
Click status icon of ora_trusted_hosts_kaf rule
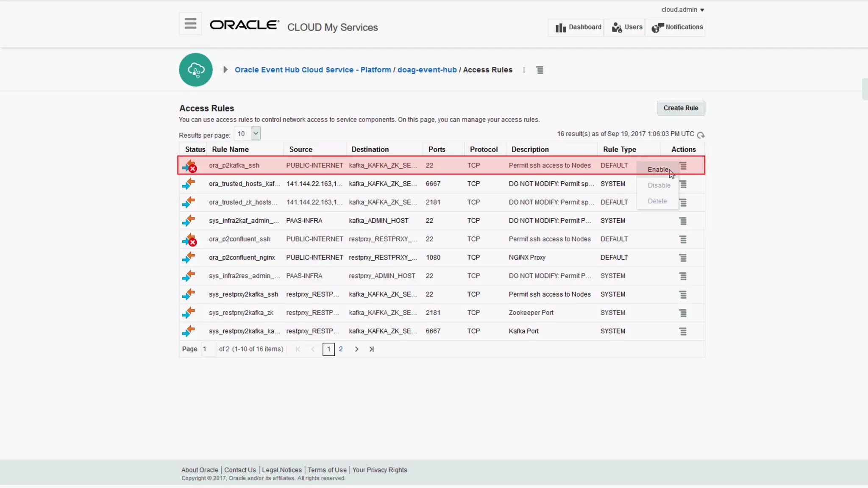[189, 184]
